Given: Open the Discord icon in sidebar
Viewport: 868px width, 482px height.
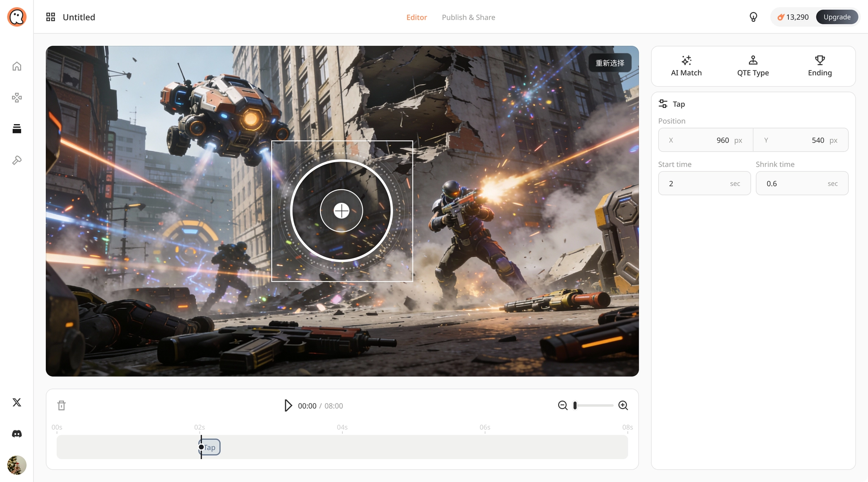Looking at the screenshot, I should (x=17, y=434).
